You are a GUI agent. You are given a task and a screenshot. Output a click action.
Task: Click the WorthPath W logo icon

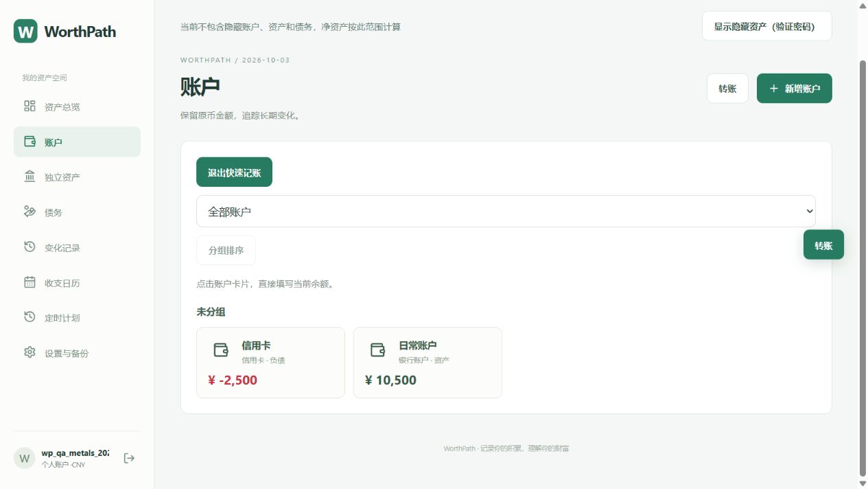tap(25, 31)
